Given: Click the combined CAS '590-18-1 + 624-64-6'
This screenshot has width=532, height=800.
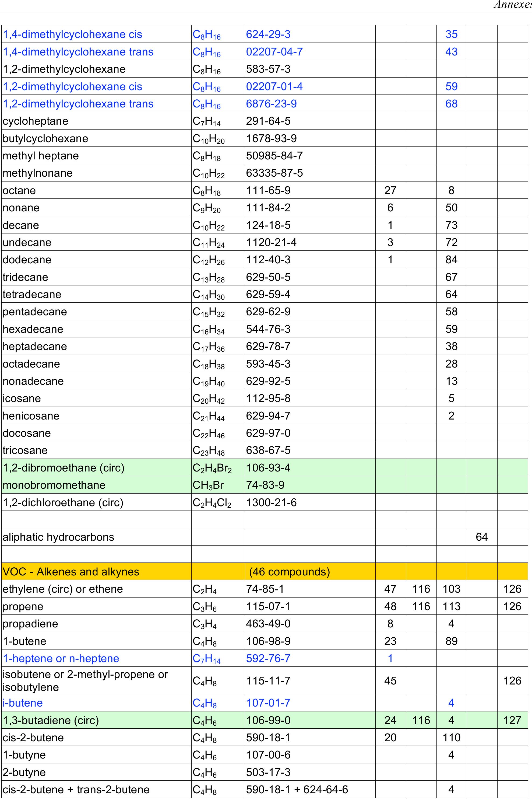Looking at the screenshot, I should [297, 789].
